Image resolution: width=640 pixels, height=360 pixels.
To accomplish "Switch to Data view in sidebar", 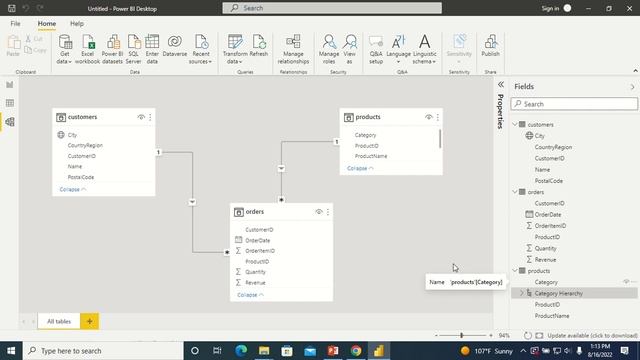I will 10,103.
